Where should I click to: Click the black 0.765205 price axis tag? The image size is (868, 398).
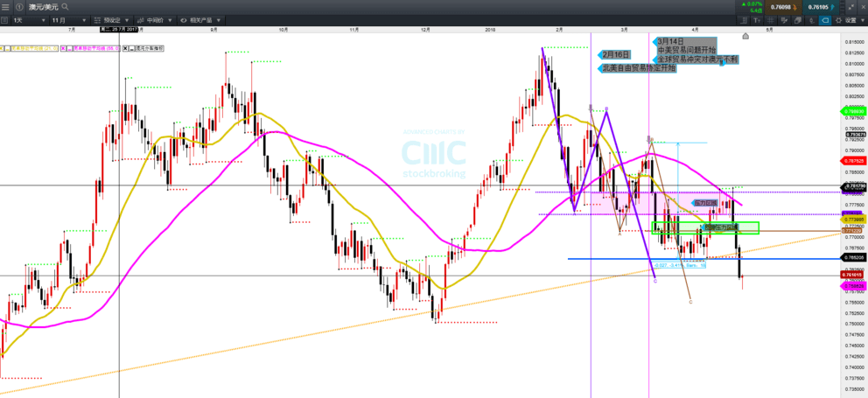point(853,258)
